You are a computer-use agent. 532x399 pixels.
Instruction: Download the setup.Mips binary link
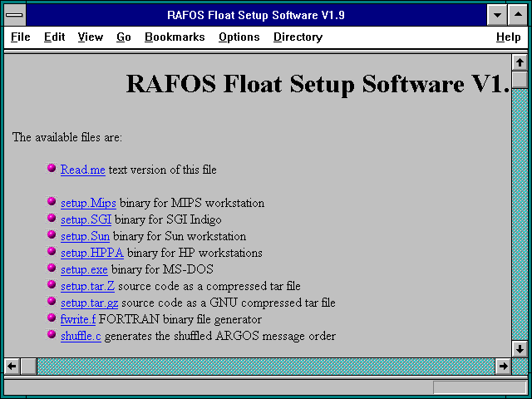tap(88, 203)
